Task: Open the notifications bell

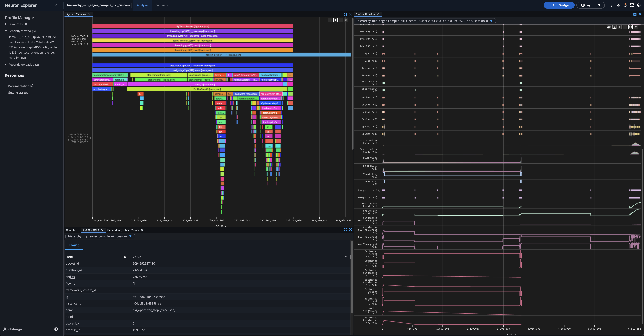Action: point(625,5)
